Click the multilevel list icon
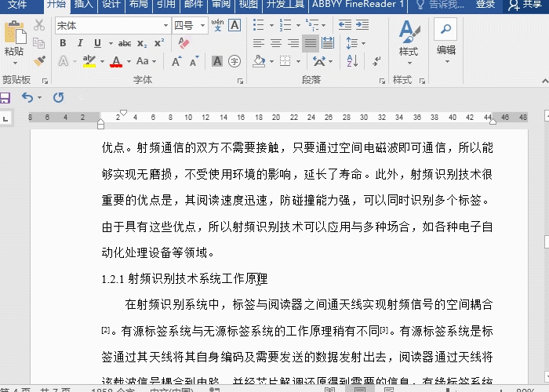 pos(312,25)
